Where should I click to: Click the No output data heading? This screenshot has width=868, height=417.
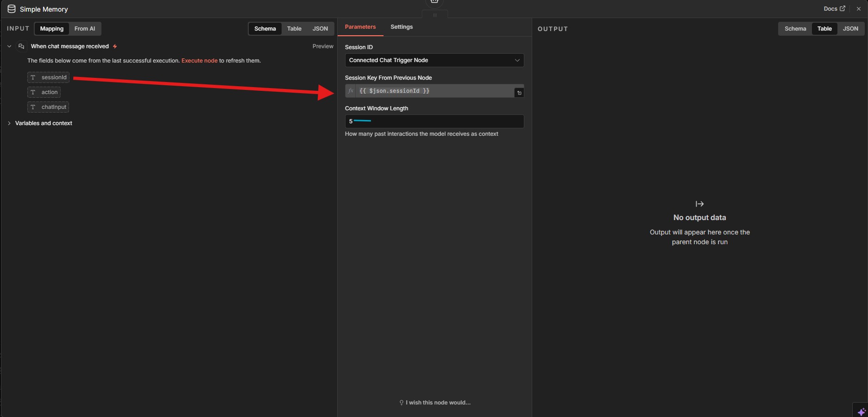pyautogui.click(x=699, y=218)
